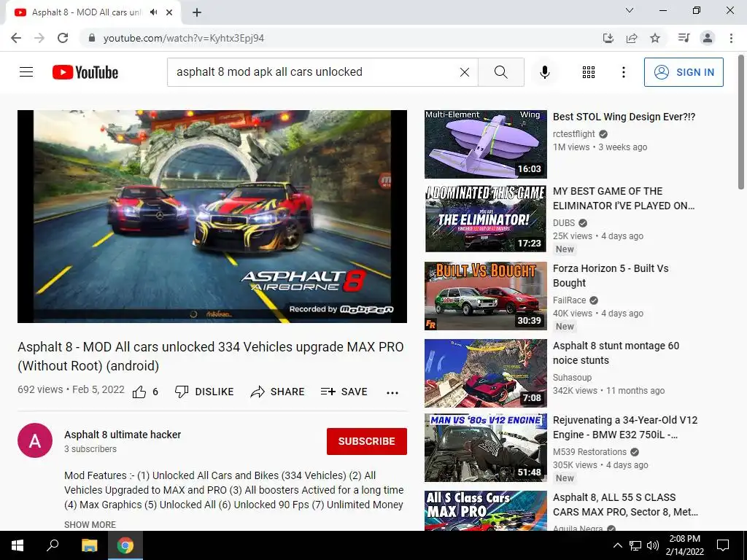Click the SIGN IN button
The height and width of the screenshot is (560, 747).
coord(683,72)
